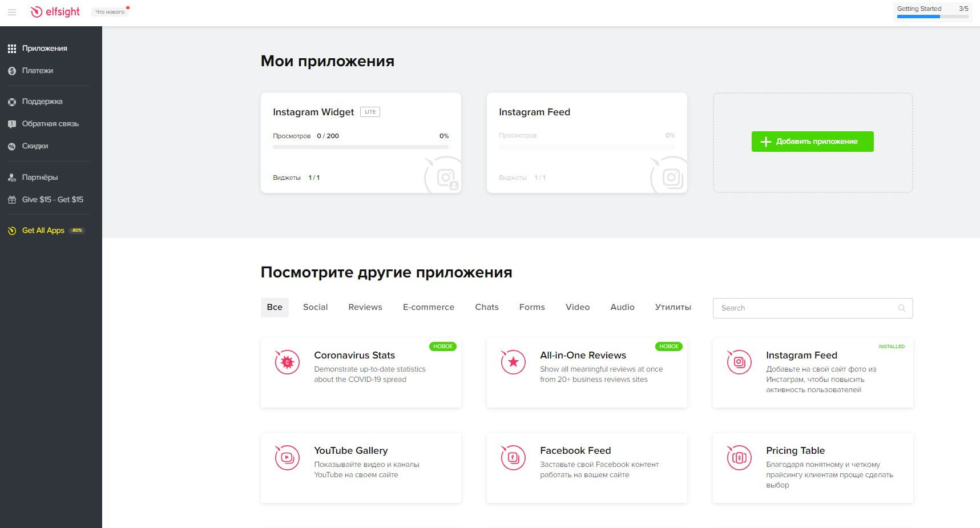Click the Скидки percent icon
Image resolution: width=980 pixels, height=528 pixels.
click(12, 146)
